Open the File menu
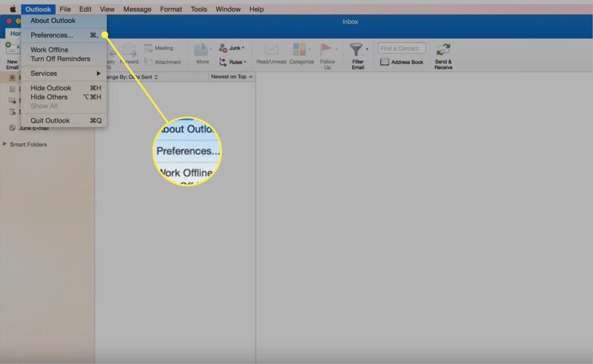The height and width of the screenshot is (364, 593). coord(65,9)
